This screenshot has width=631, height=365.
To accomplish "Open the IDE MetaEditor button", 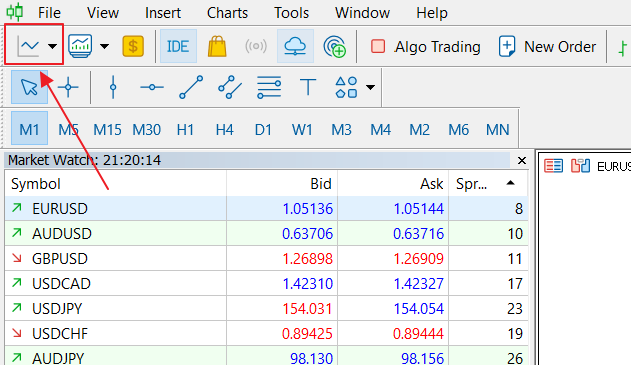I will 178,46.
